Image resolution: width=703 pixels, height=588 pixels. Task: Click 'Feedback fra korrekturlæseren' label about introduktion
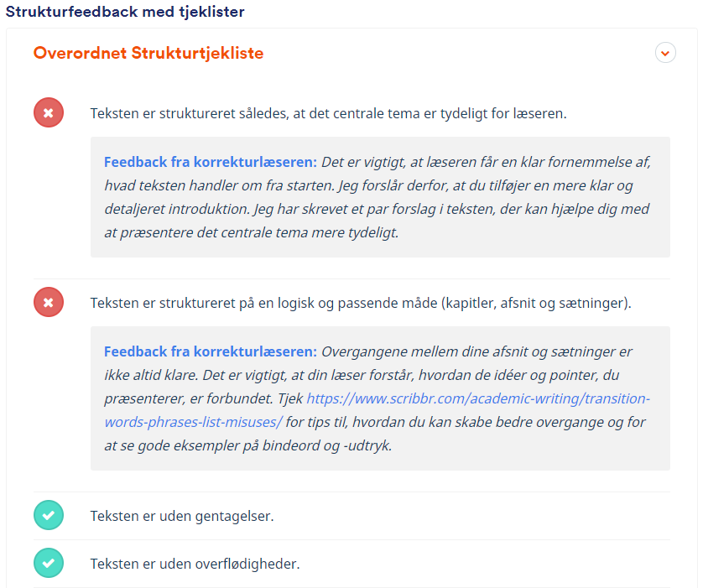point(211,162)
